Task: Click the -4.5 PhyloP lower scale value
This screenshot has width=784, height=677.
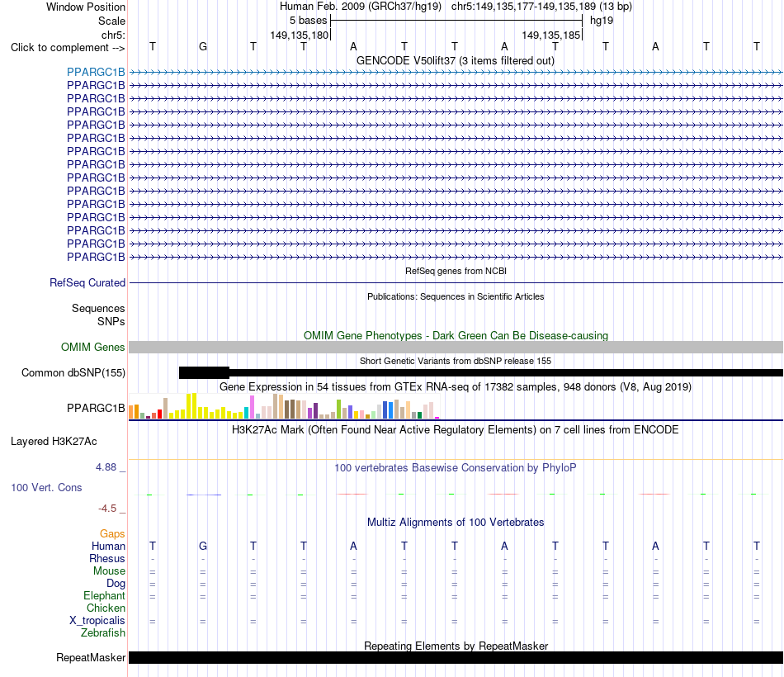Action: click(107, 509)
